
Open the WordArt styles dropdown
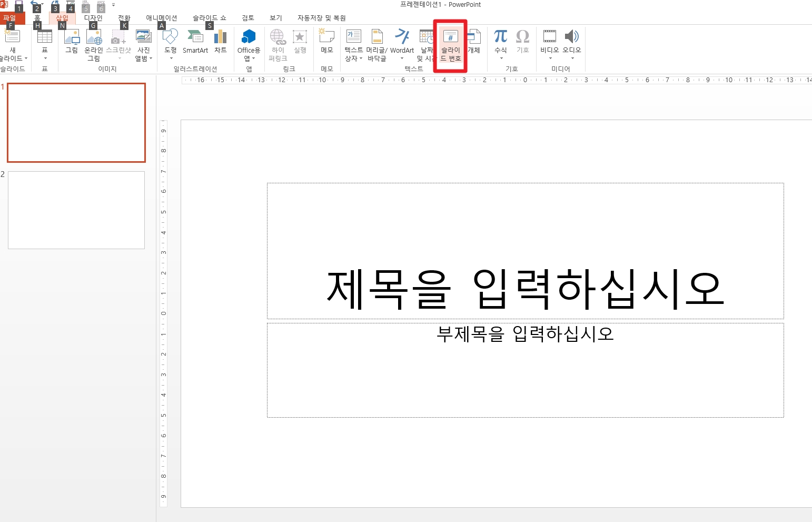[402, 58]
